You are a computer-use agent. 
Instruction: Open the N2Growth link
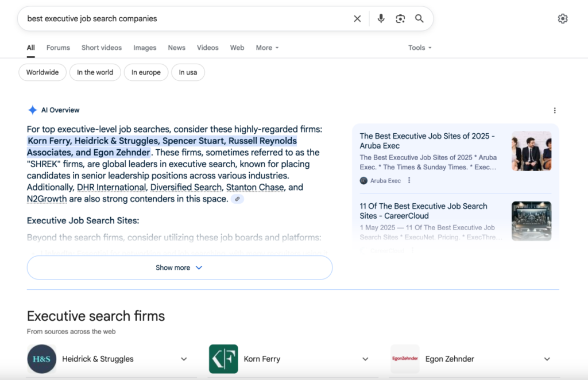point(47,199)
